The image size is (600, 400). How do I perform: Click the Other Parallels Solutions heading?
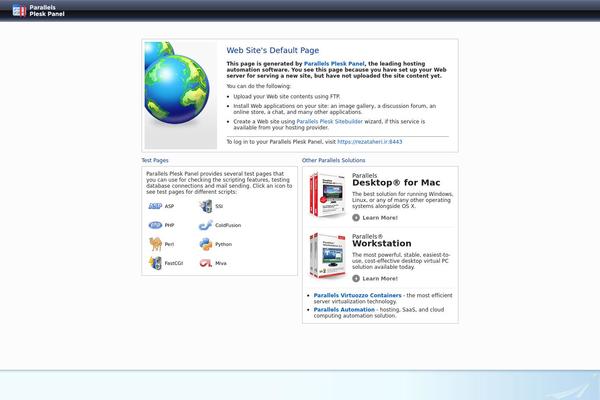point(333,160)
